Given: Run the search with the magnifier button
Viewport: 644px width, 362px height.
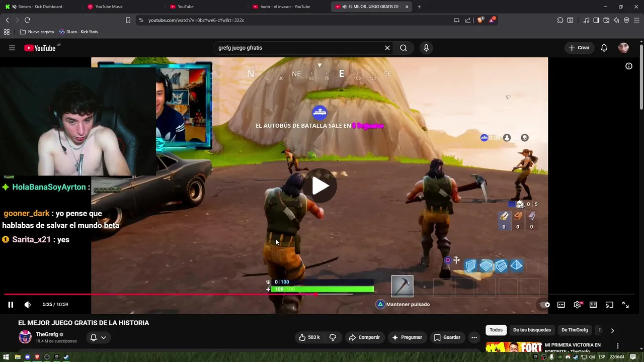Looking at the screenshot, I should 404,48.
